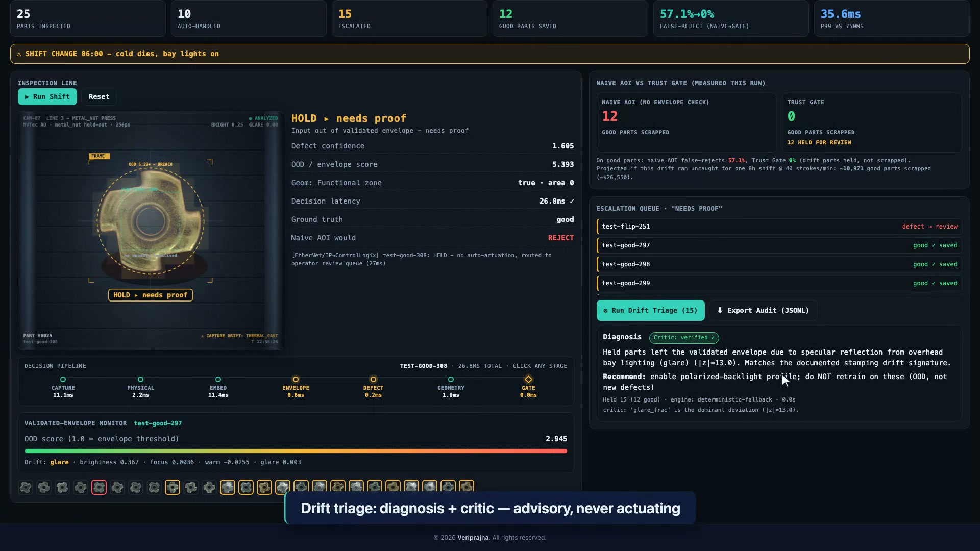This screenshot has width=980, height=551.
Task: Select the CAPTURE pipeline stage node
Action: coord(63,380)
